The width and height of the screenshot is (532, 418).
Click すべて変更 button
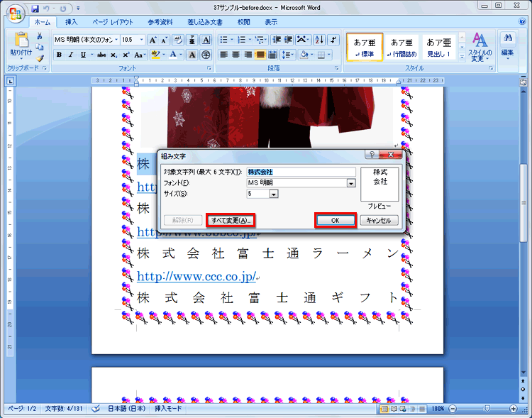(x=231, y=221)
